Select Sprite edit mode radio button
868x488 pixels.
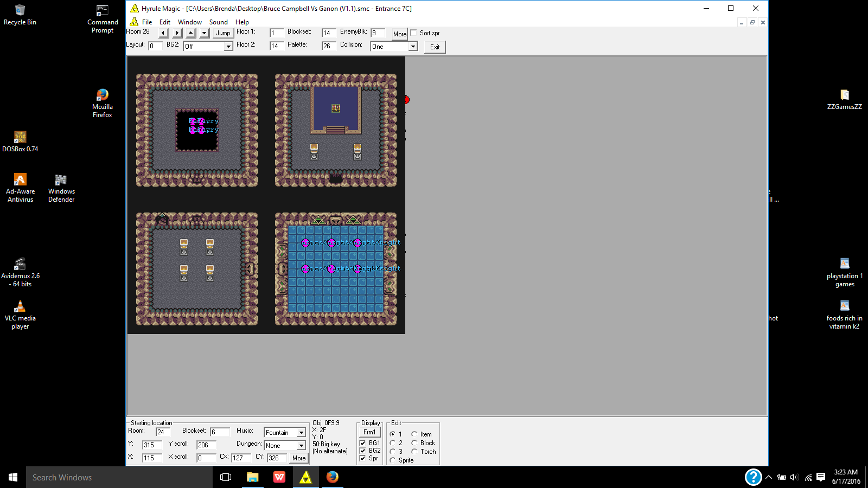pyautogui.click(x=392, y=460)
